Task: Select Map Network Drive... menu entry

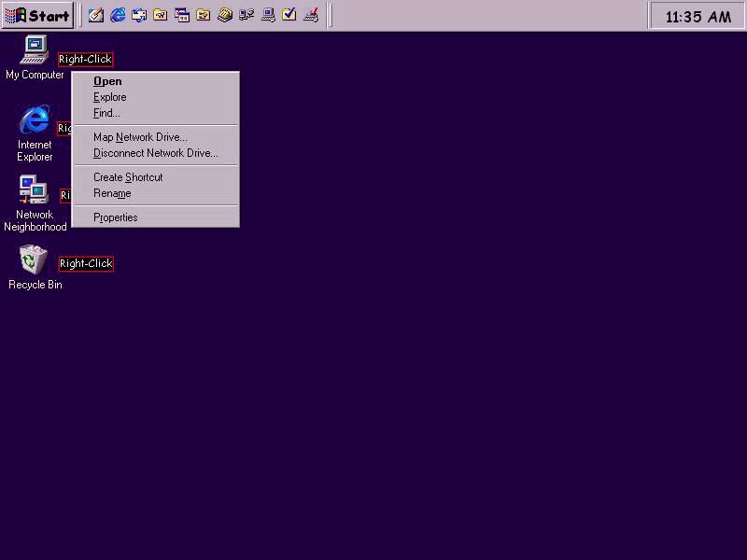Action: tap(155, 137)
